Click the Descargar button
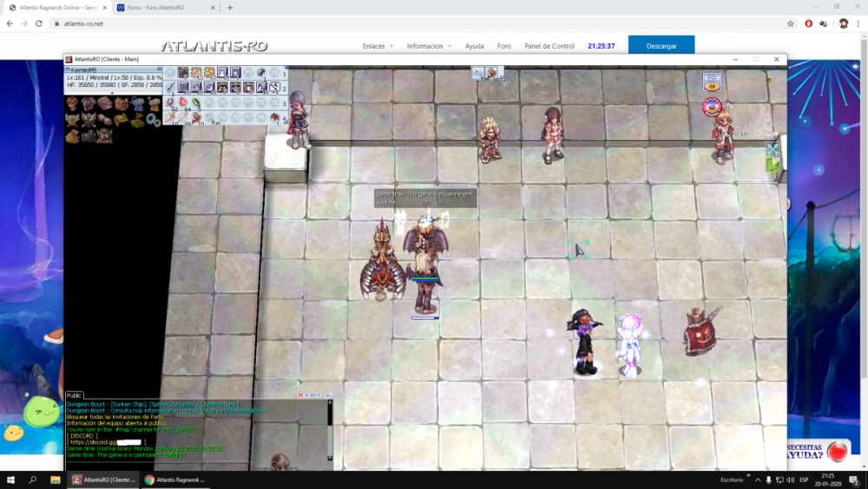 [661, 46]
